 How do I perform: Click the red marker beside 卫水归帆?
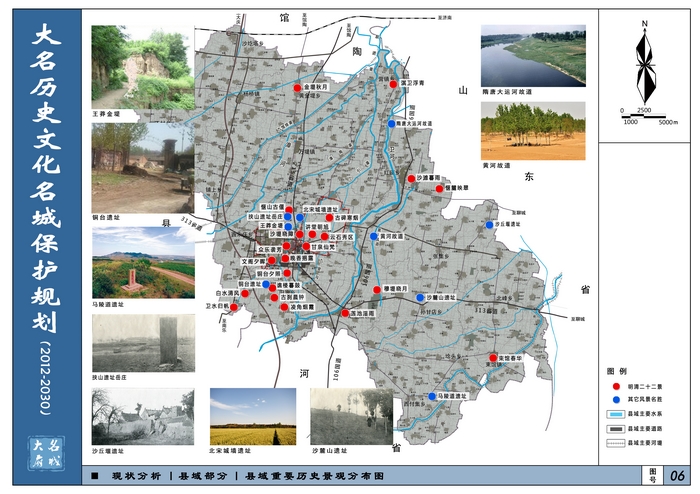234,307
